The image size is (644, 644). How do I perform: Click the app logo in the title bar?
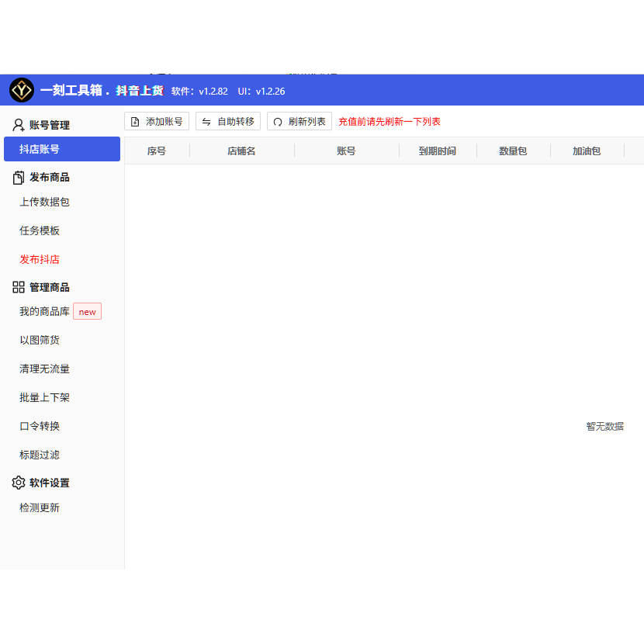[x=22, y=90]
